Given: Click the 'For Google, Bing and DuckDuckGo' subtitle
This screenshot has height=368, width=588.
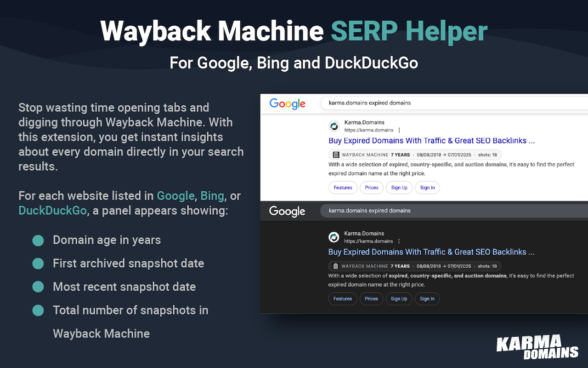Looking at the screenshot, I should pyautogui.click(x=294, y=63).
